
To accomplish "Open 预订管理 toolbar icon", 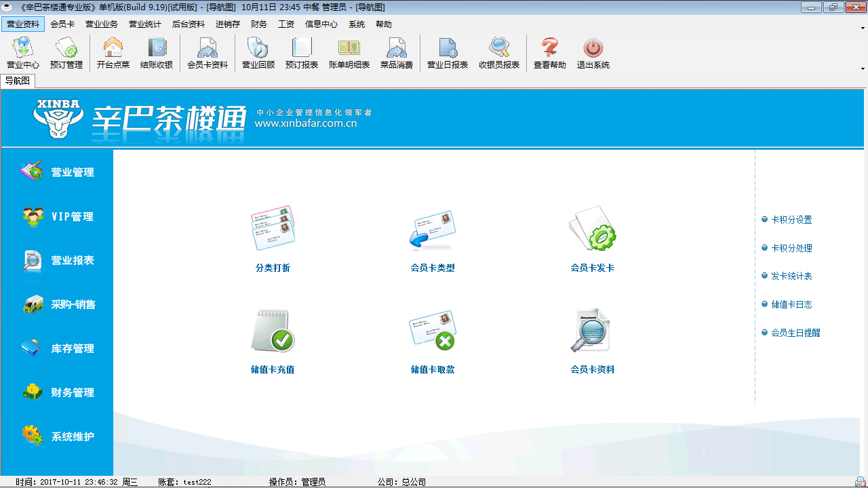I will click(66, 53).
